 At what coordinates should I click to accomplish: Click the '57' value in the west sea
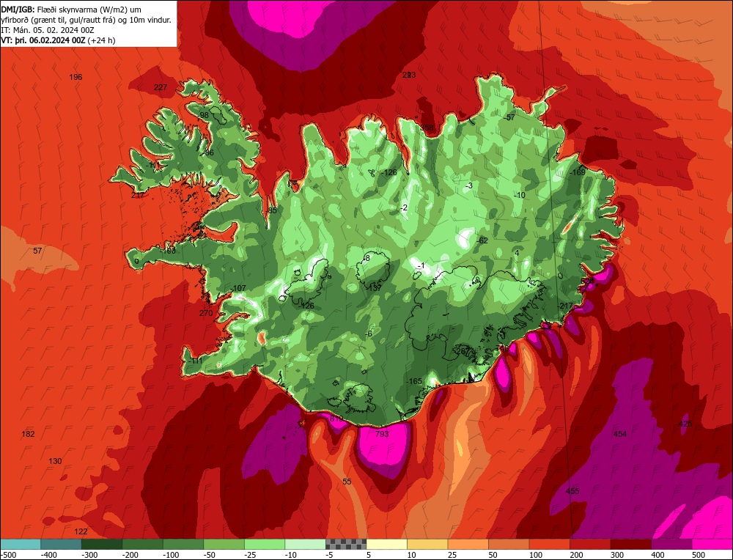pos(37,251)
